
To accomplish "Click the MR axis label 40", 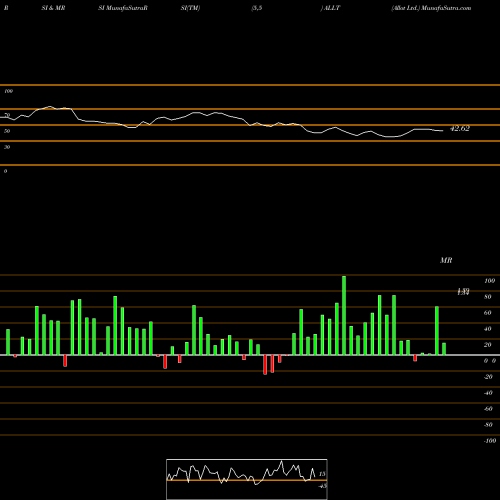I will tap(488, 329).
